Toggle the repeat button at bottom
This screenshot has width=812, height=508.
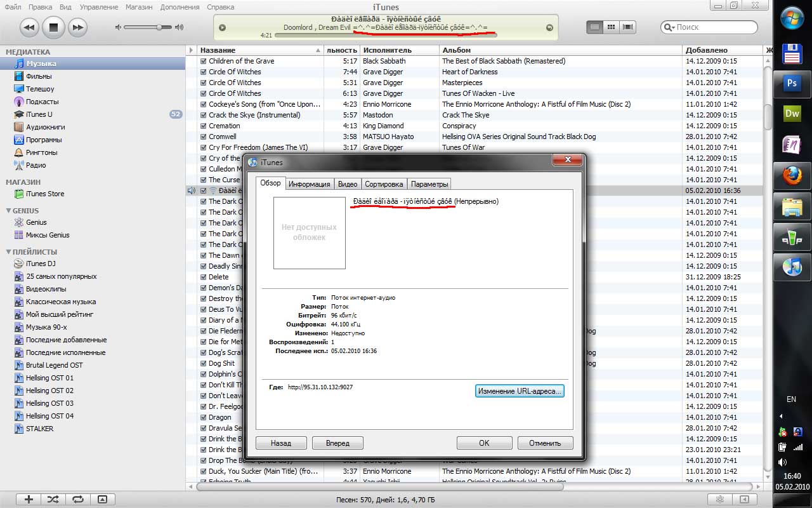(77, 500)
